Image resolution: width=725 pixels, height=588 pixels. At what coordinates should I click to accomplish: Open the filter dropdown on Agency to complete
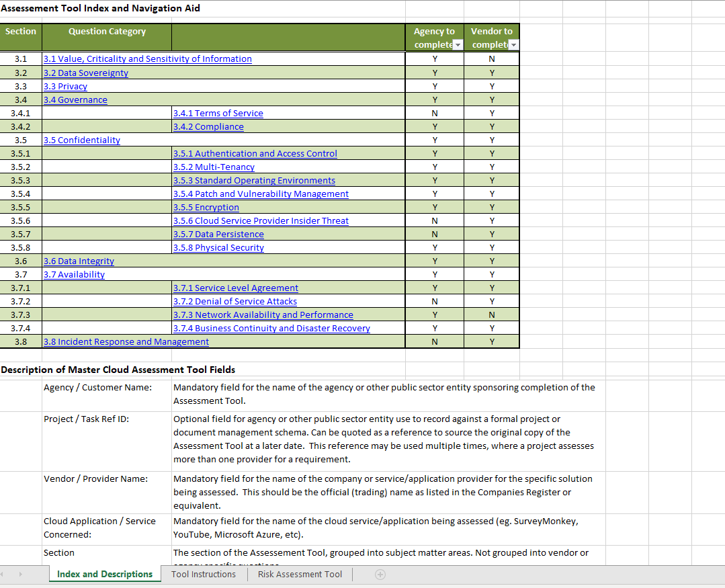[456, 44]
